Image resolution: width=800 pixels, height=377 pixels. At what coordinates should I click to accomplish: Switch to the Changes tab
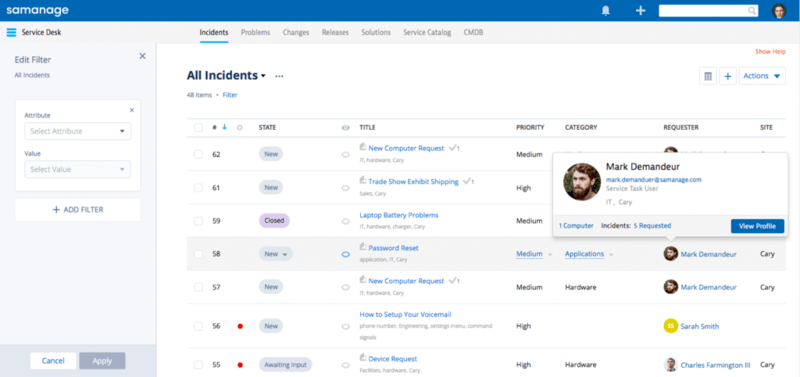coord(296,32)
